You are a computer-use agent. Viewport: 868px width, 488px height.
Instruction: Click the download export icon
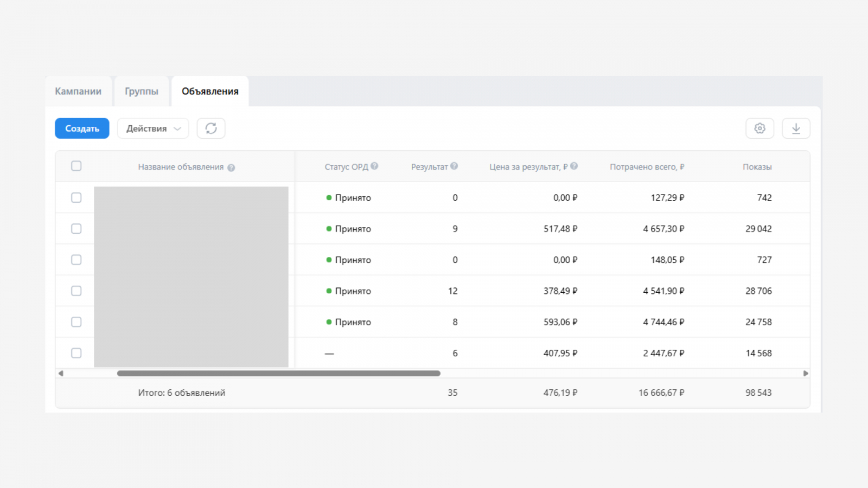(796, 129)
